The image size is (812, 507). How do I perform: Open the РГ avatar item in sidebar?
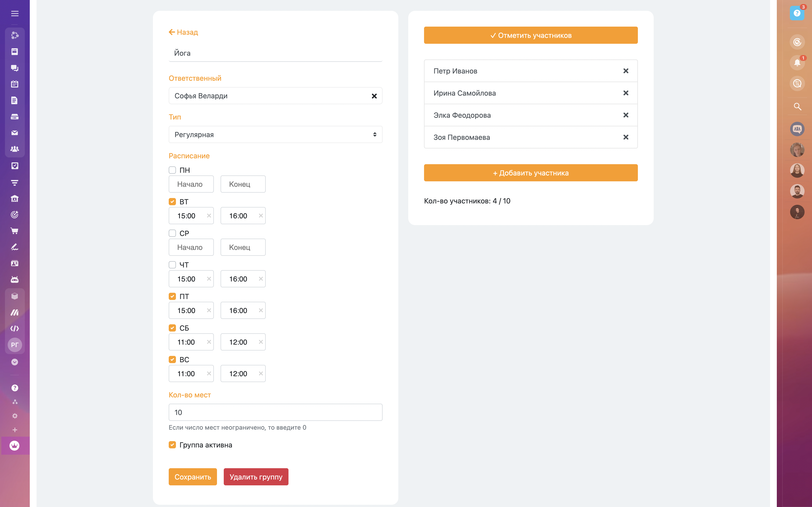(14, 345)
